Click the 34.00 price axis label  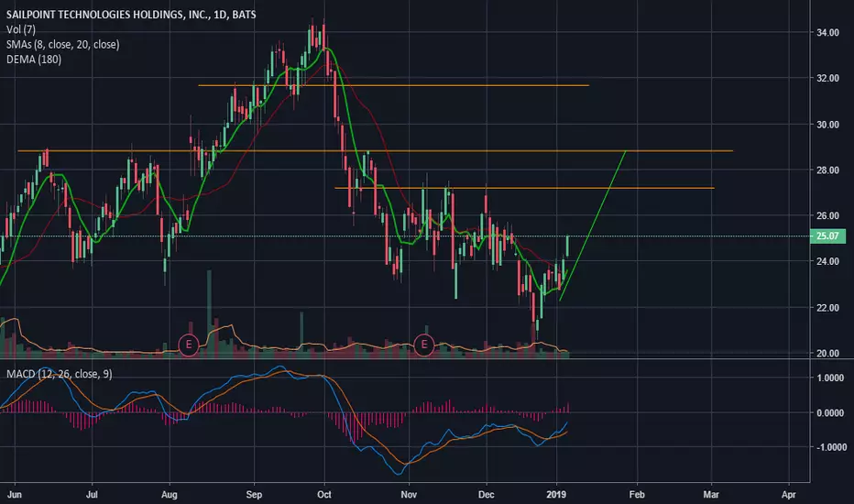pos(827,33)
